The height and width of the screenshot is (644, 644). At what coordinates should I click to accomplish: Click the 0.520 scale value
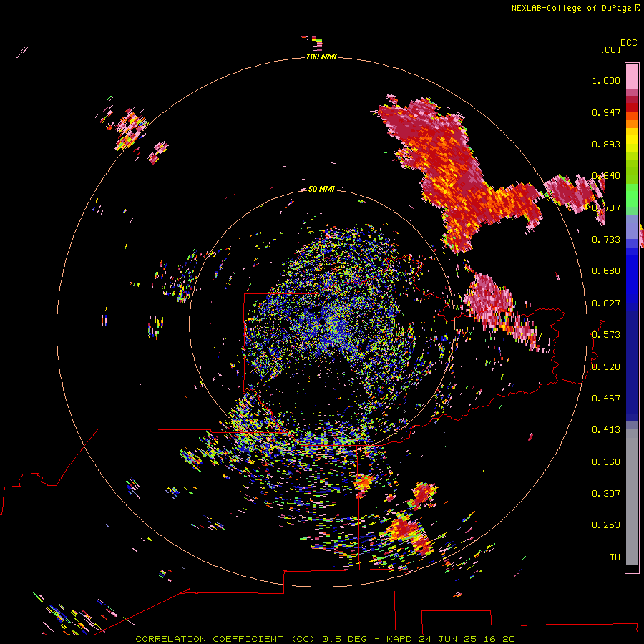coord(606,367)
